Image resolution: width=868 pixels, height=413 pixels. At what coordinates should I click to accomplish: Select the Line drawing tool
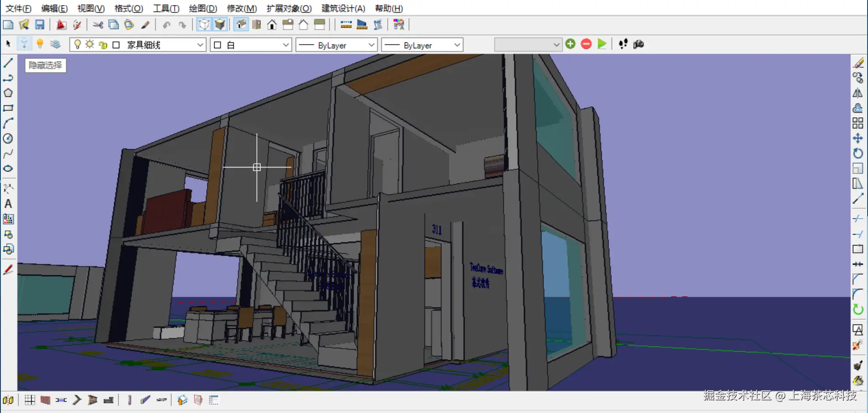[8, 63]
